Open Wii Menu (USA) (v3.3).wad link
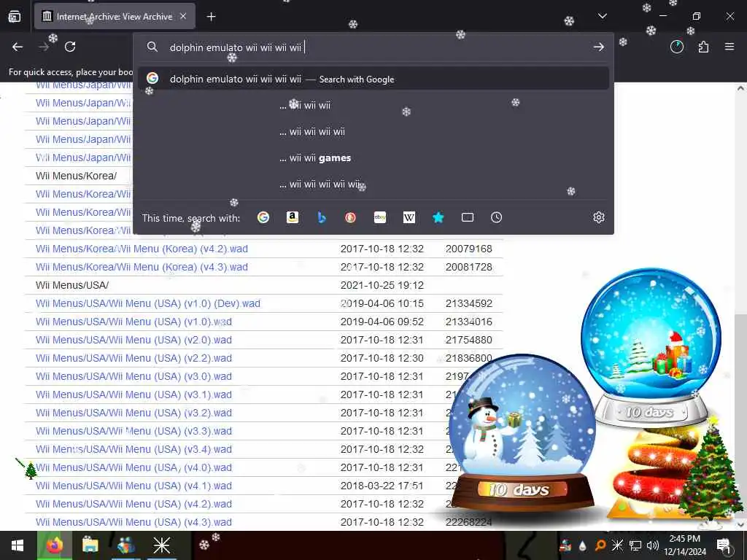 [133, 431]
